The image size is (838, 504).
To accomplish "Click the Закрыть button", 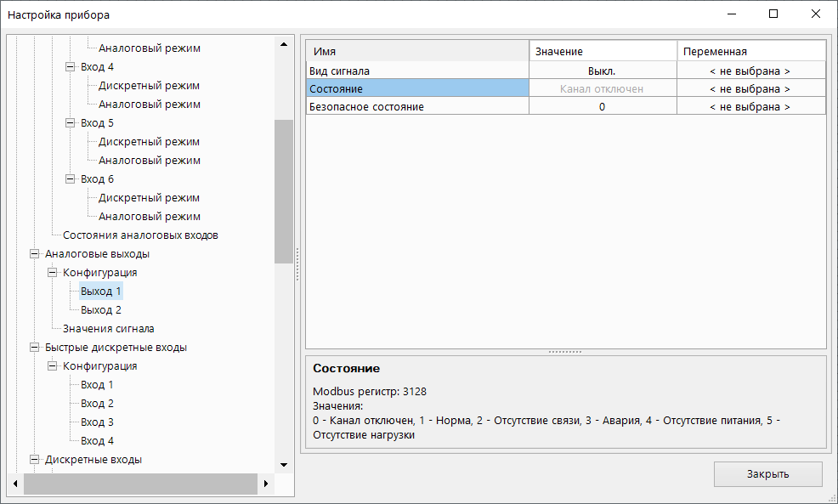I will point(767,474).
